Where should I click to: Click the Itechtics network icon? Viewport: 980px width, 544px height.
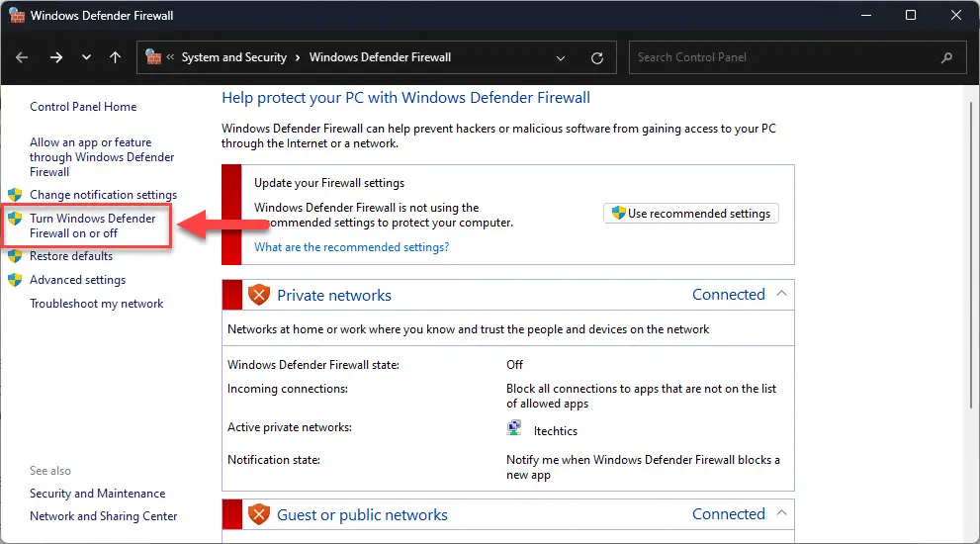click(514, 428)
